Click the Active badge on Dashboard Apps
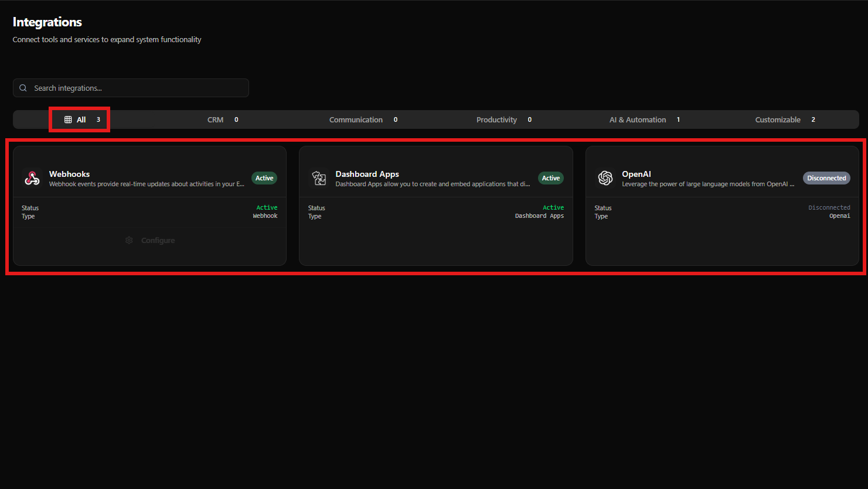The width and height of the screenshot is (868, 489). (551, 178)
